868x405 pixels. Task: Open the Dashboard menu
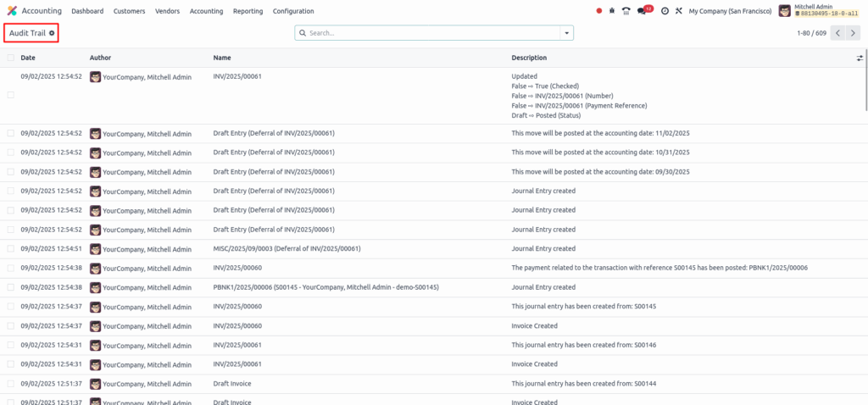click(x=87, y=11)
